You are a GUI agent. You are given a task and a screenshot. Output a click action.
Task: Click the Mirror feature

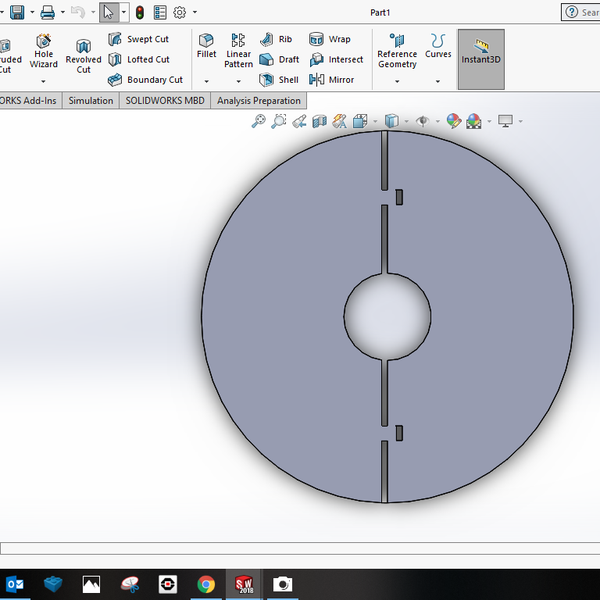point(331,80)
